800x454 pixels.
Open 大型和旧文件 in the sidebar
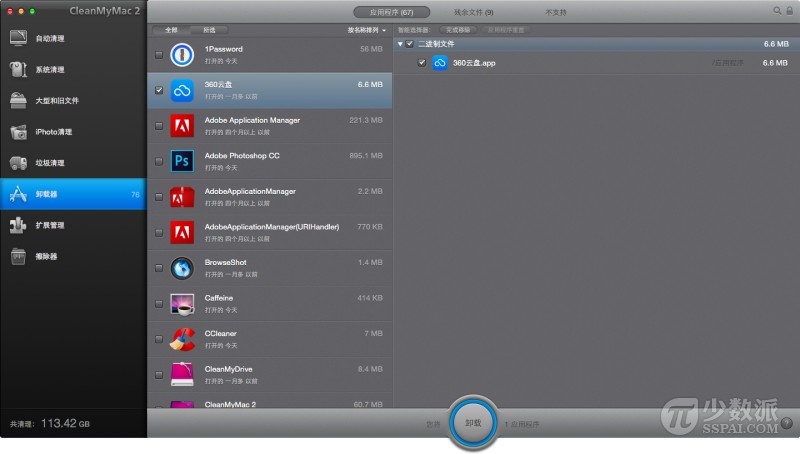73,100
